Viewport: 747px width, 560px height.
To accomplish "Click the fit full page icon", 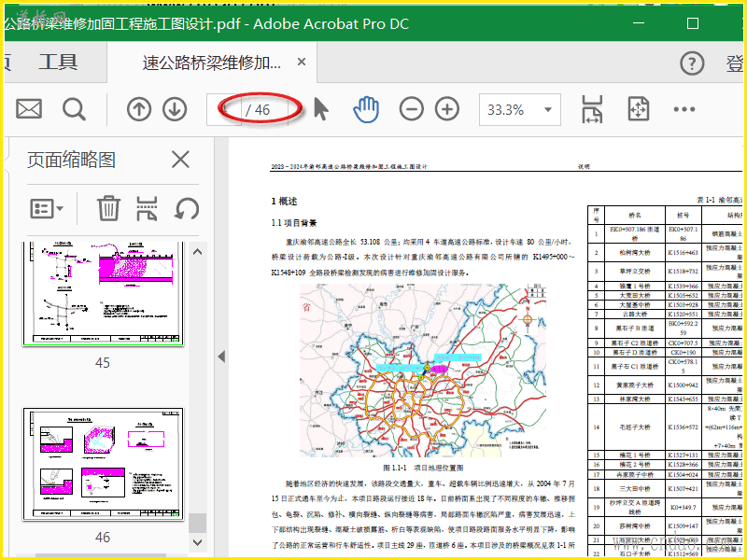I will click(x=639, y=109).
